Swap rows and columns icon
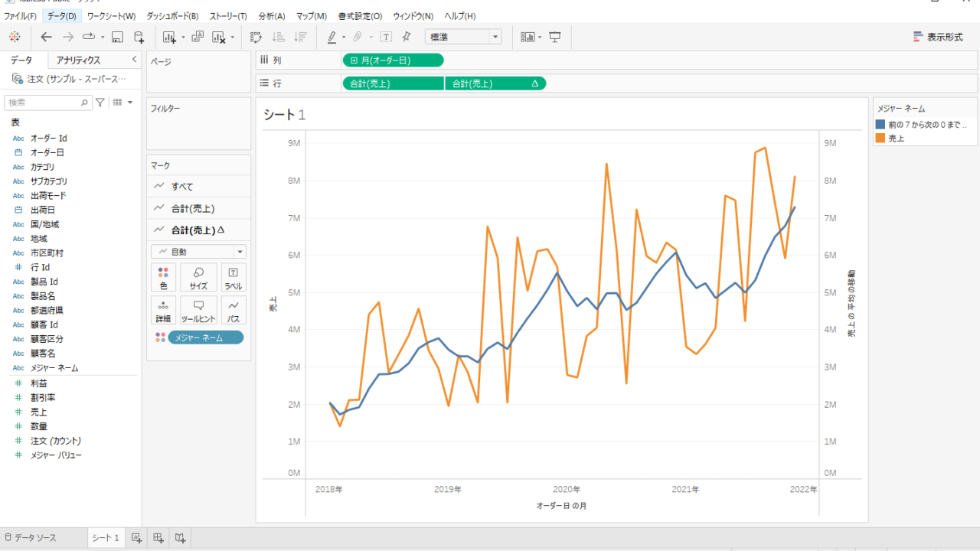The height and width of the screenshot is (551, 980). 256,37
